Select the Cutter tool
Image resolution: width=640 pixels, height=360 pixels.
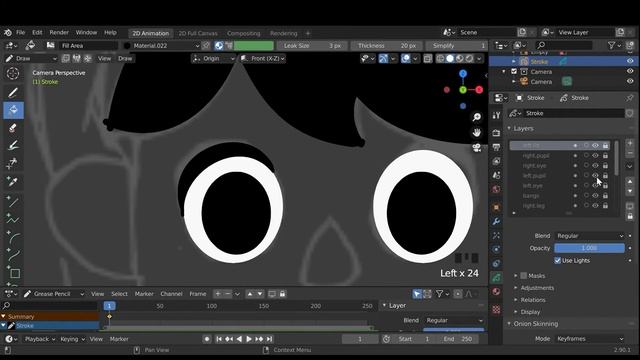(x=13, y=163)
